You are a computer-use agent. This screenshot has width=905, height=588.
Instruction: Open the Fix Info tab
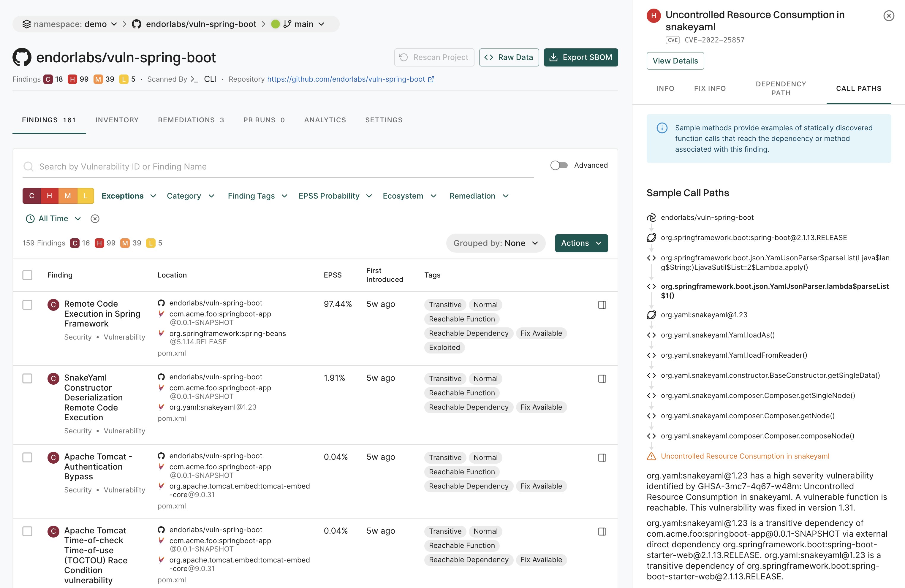coord(710,88)
